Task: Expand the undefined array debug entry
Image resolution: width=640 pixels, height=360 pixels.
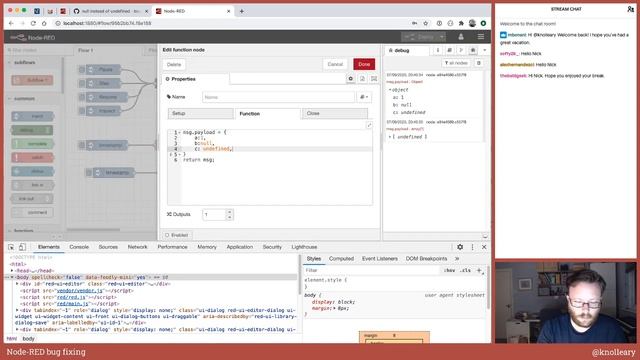Action: [390, 137]
